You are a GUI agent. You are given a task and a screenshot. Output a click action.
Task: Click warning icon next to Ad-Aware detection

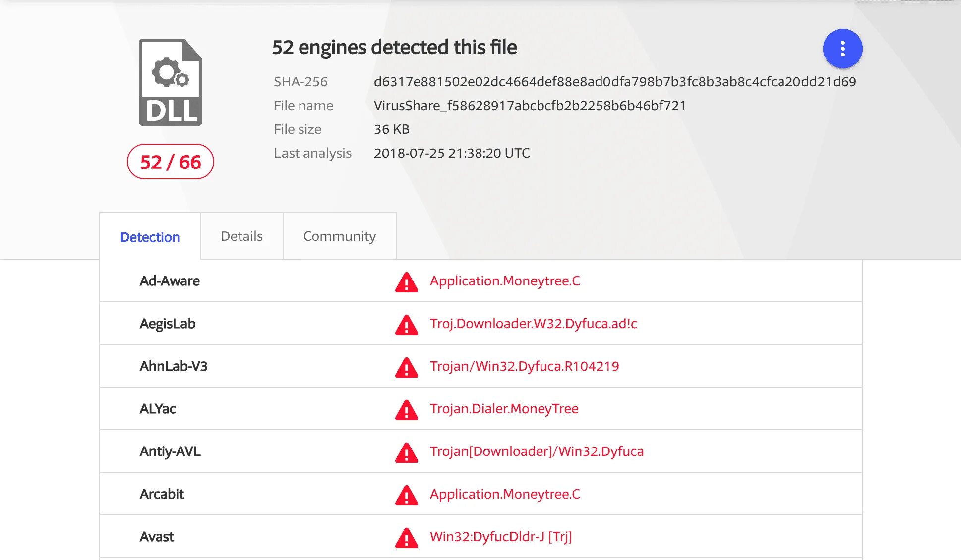(406, 282)
